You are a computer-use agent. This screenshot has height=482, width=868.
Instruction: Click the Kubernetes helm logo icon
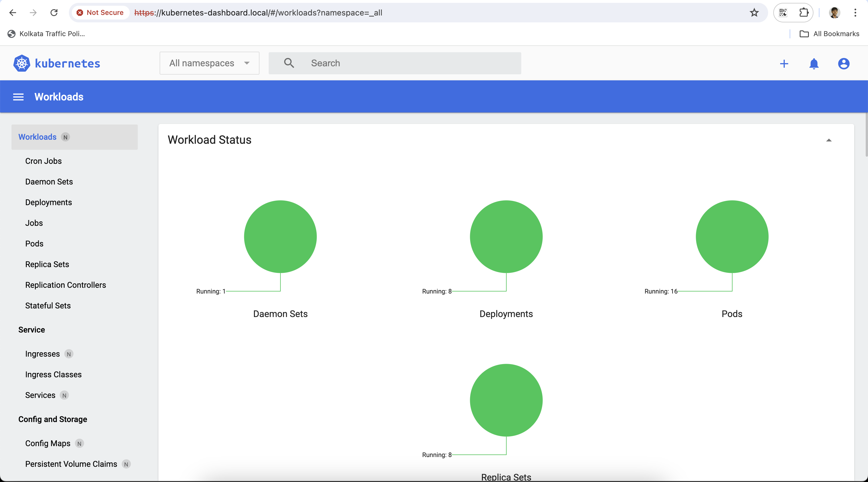pyautogui.click(x=22, y=63)
